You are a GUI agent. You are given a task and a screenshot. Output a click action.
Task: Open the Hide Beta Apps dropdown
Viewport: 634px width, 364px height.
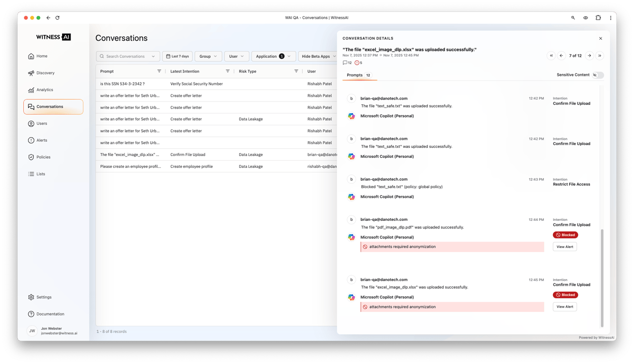(319, 56)
